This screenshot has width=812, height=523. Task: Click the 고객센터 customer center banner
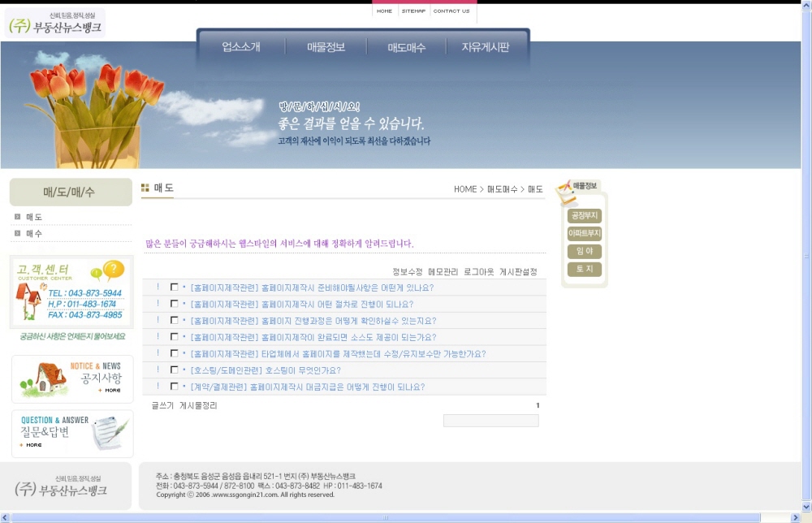click(71, 292)
